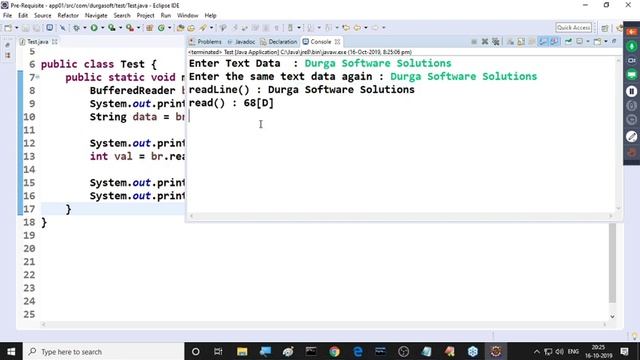Click the Skip All Breakpoints icon

click(x=62, y=28)
